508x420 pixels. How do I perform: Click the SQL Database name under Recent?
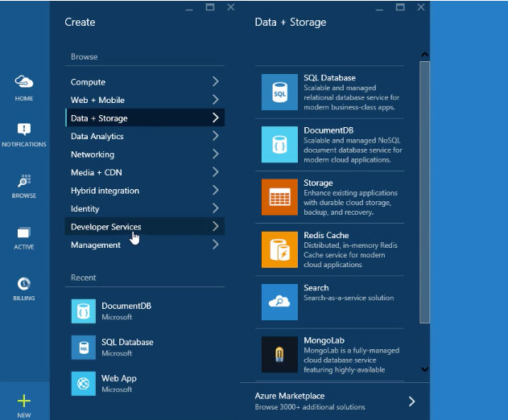tap(127, 342)
